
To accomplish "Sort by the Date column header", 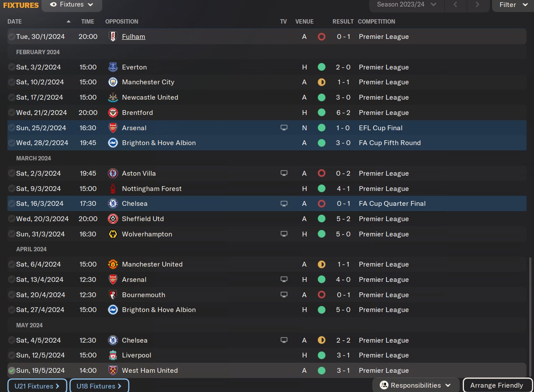I will [14, 21].
